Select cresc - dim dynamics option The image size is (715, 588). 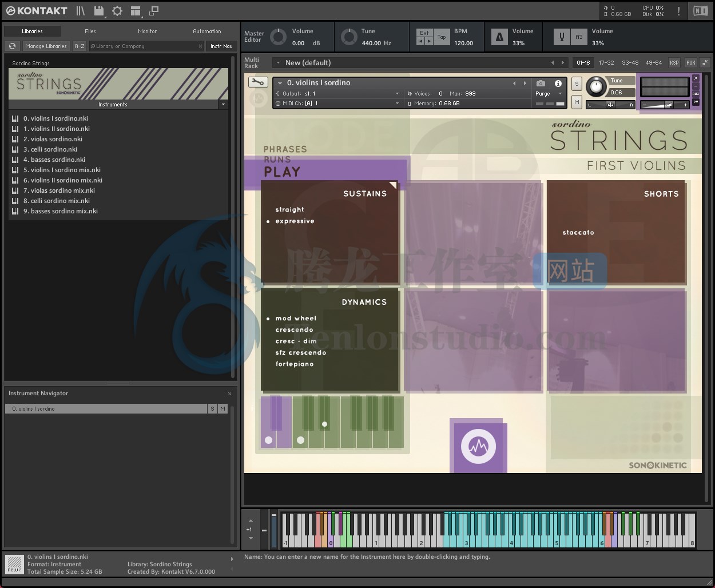pyautogui.click(x=296, y=341)
